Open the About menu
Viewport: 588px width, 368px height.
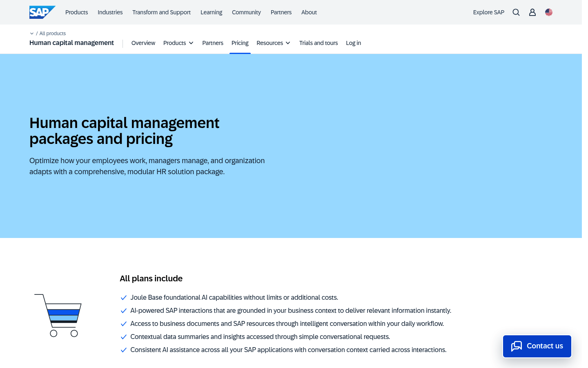309,12
